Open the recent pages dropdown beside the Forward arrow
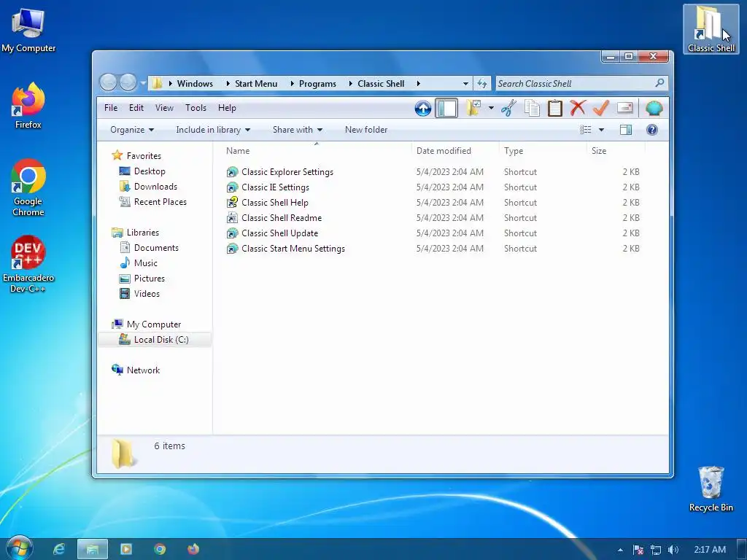The image size is (747, 560). pyautogui.click(x=142, y=83)
